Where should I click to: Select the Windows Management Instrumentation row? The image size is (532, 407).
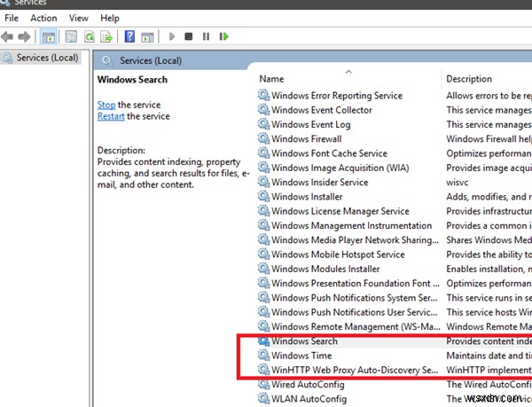pyautogui.click(x=395, y=225)
